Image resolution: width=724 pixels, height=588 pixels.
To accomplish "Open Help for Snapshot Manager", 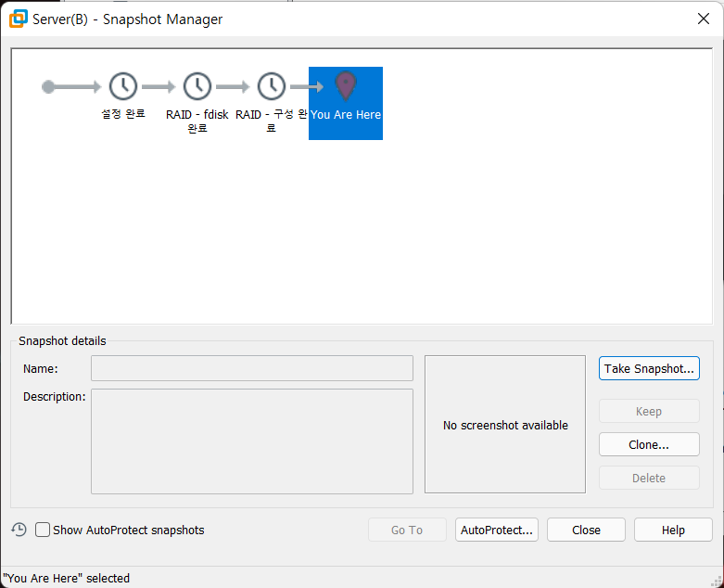I will (x=673, y=530).
